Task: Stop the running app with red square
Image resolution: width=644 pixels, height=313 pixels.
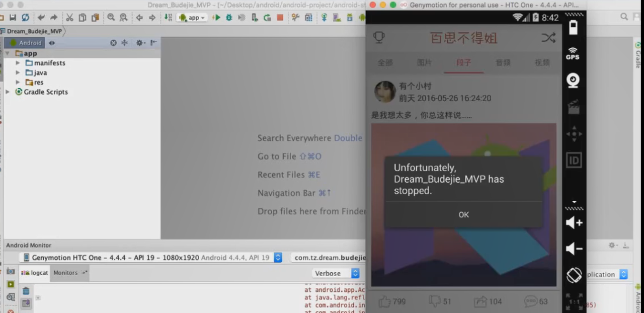Action: click(280, 18)
